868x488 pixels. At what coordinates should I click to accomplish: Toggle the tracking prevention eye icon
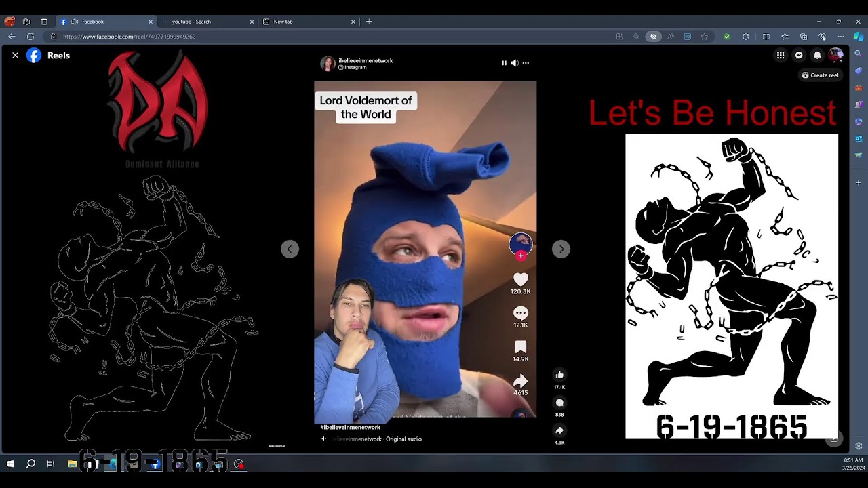[x=653, y=37]
